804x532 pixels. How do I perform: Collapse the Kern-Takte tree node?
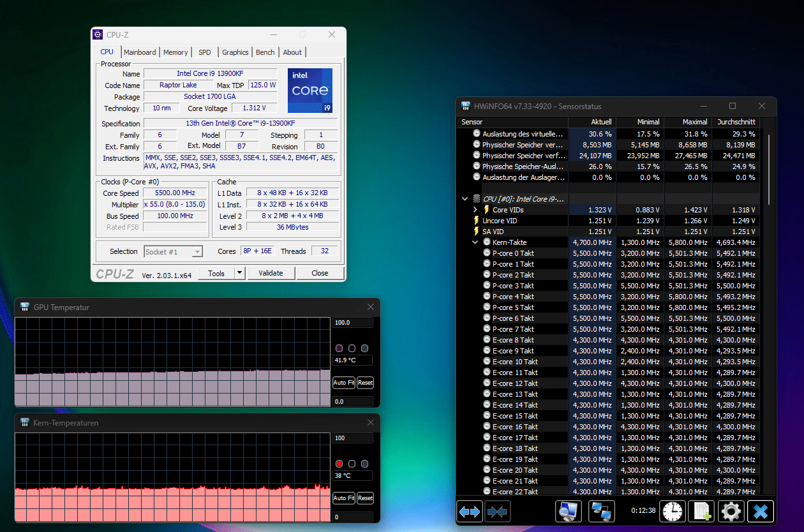click(475, 242)
